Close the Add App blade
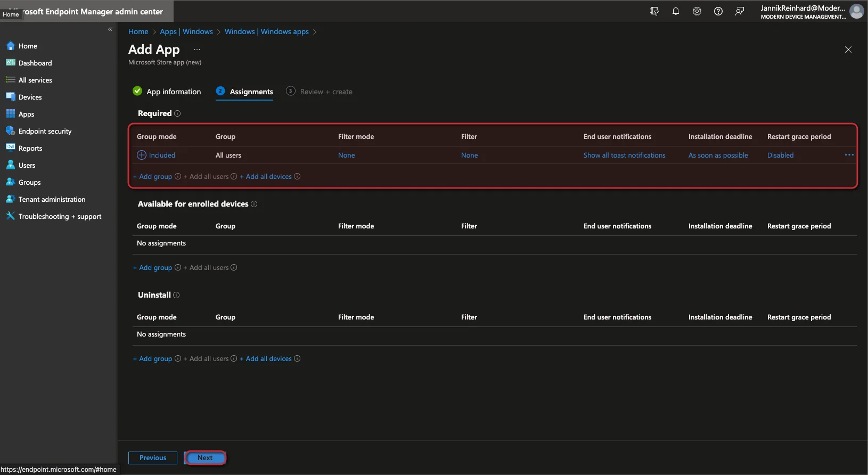 click(x=848, y=50)
